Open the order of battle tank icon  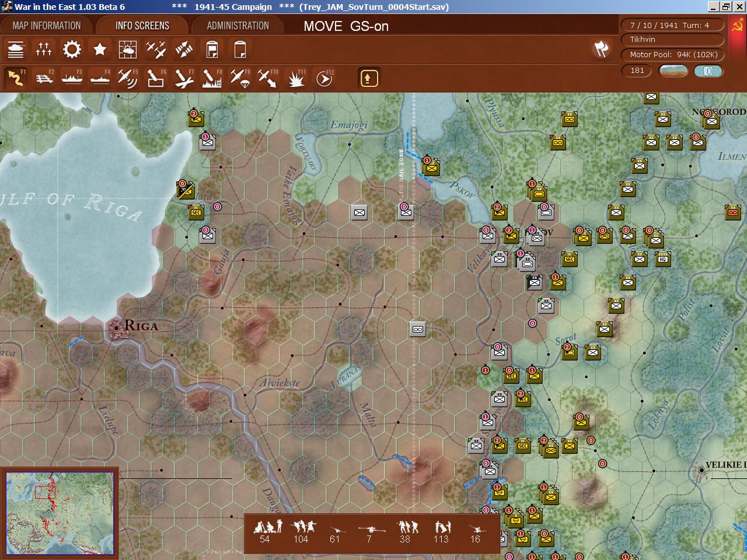16,50
